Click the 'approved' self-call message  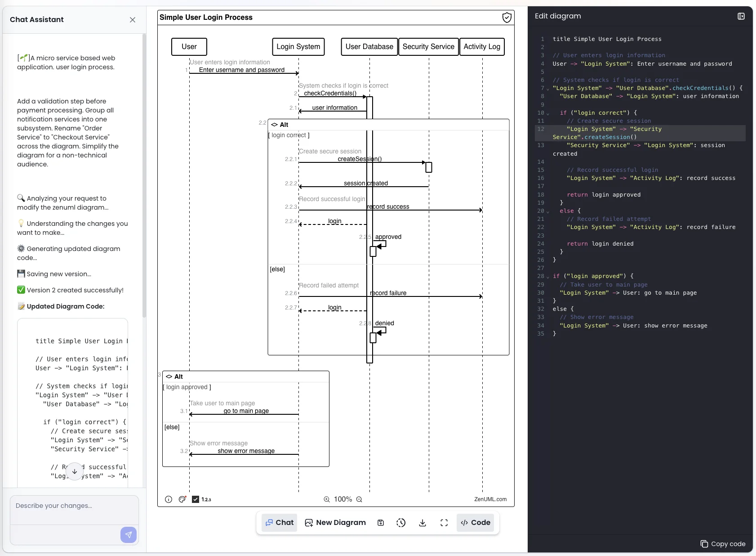click(388, 237)
